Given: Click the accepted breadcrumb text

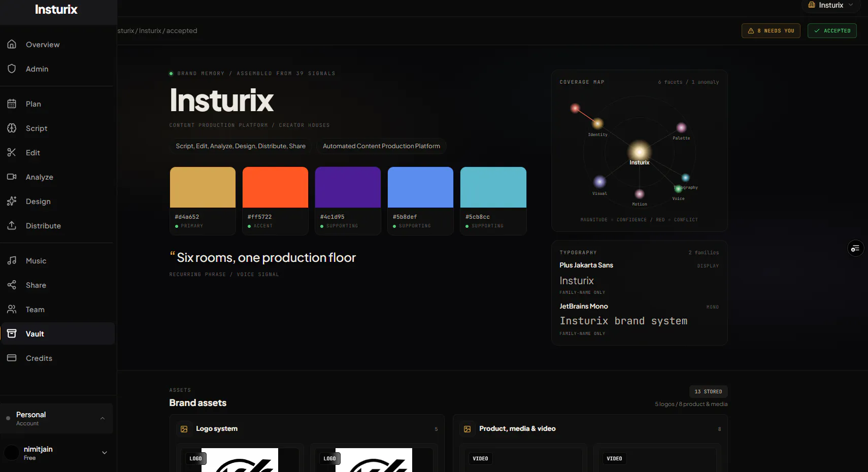Looking at the screenshot, I should tap(182, 31).
